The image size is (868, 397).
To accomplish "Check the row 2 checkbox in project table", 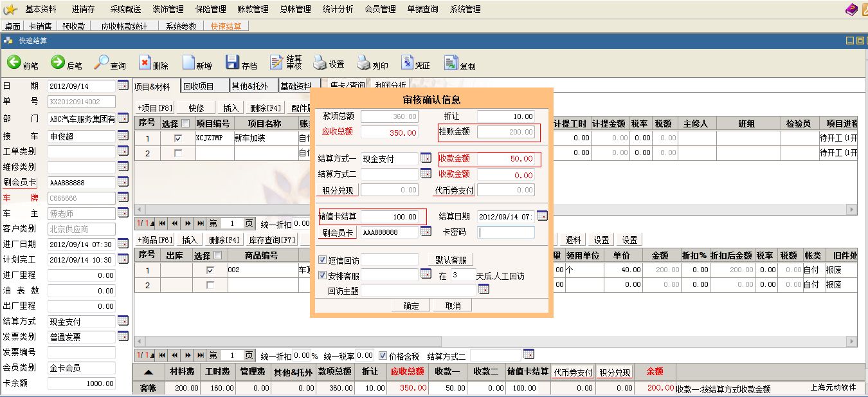I will coord(178,153).
